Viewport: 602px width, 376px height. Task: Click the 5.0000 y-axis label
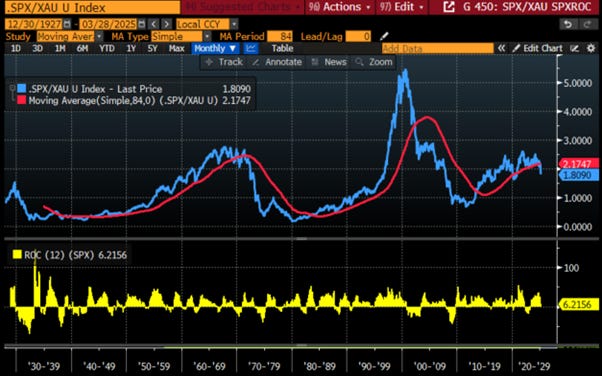(x=577, y=83)
